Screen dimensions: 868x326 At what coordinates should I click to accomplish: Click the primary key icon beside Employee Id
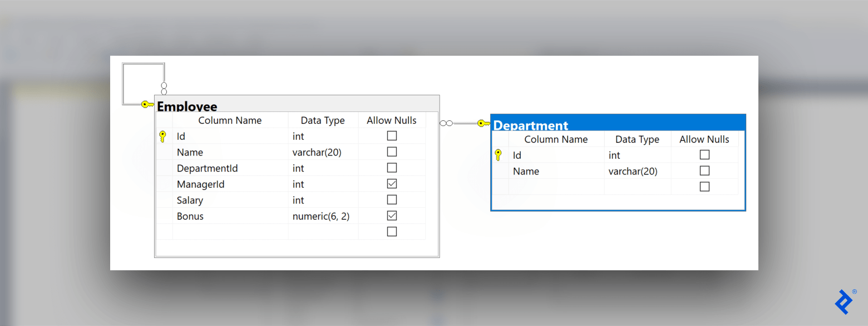pos(163,135)
